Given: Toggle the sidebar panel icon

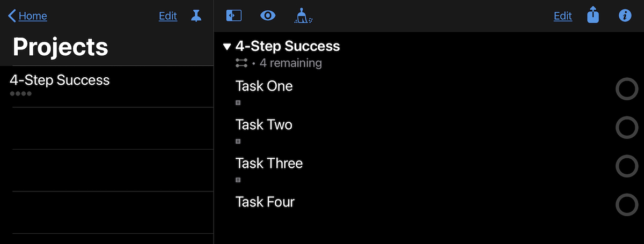Looking at the screenshot, I should click(234, 16).
